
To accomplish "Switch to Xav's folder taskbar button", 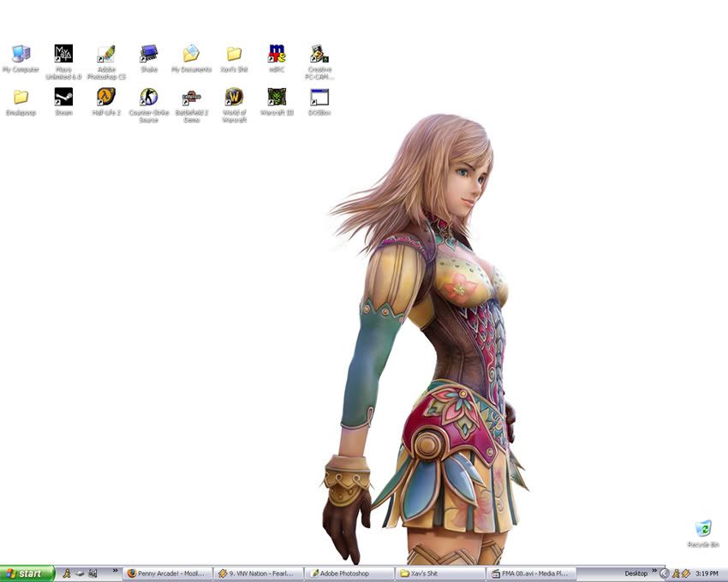I will [439, 573].
